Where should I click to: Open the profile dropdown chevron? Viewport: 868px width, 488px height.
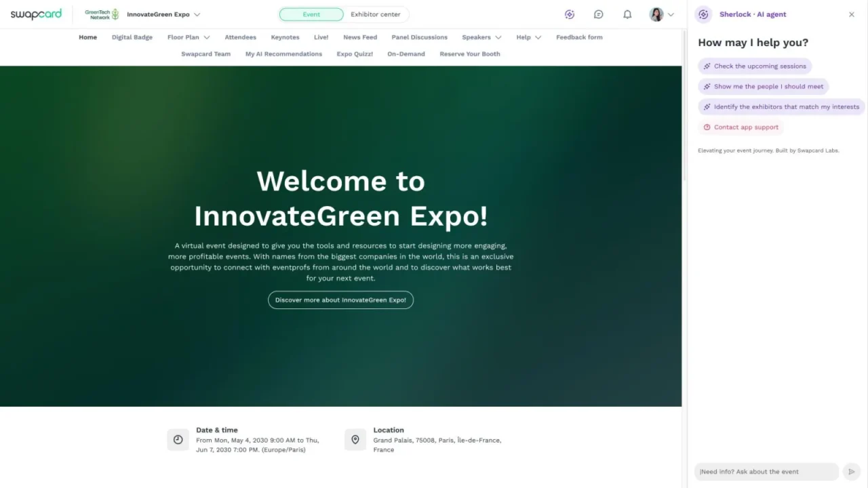(671, 14)
